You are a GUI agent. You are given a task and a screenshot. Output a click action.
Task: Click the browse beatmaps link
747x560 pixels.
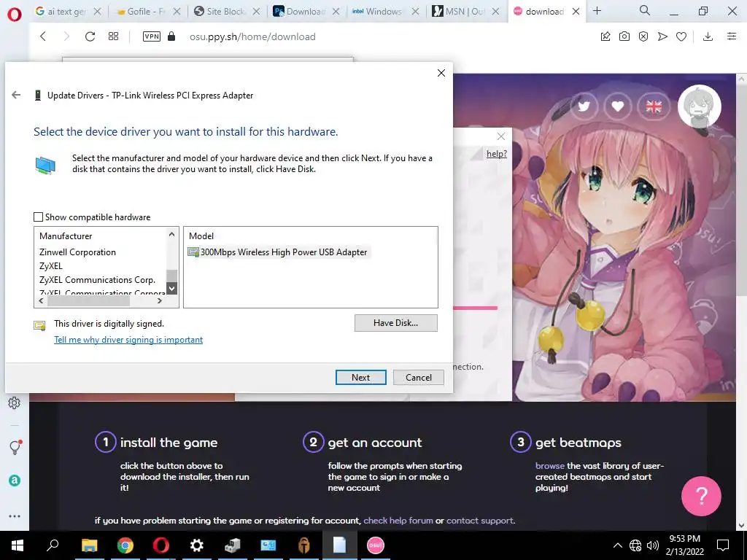coord(550,466)
